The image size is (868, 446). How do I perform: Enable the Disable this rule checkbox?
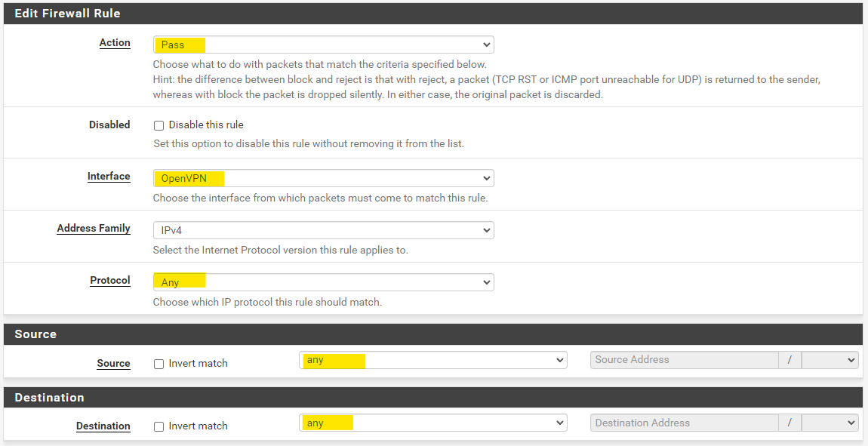tap(159, 125)
